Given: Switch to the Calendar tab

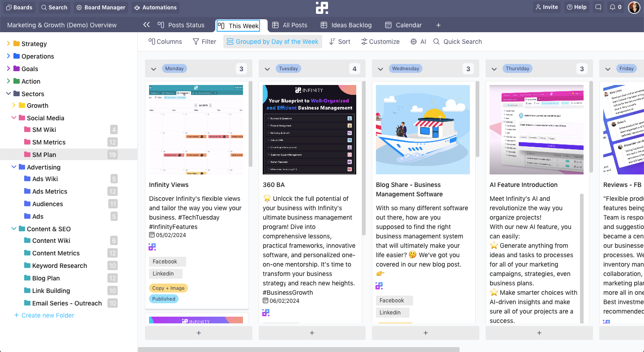Looking at the screenshot, I should pyautogui.click(x=403, y=25).
